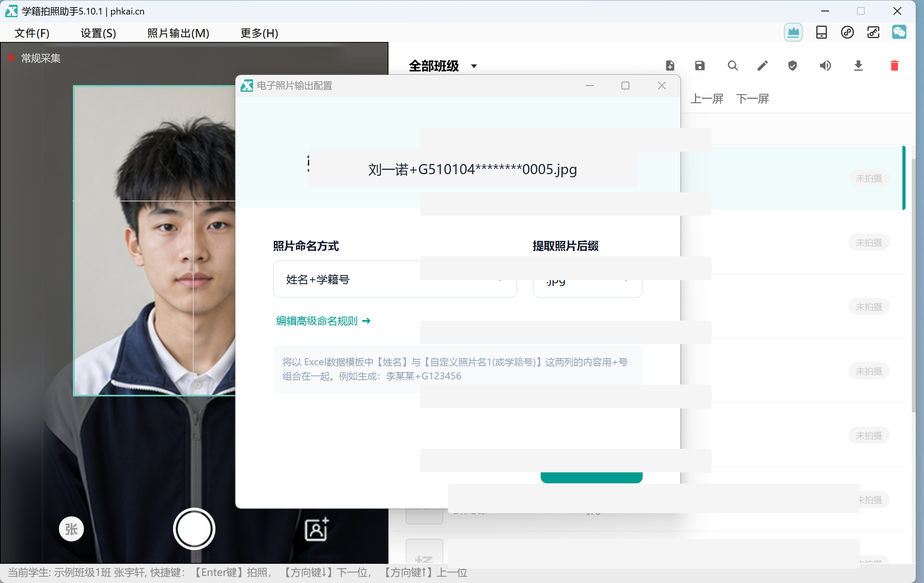
Task: Expand the 全部班级 class dropdown
Action: [x=443, y=66]
